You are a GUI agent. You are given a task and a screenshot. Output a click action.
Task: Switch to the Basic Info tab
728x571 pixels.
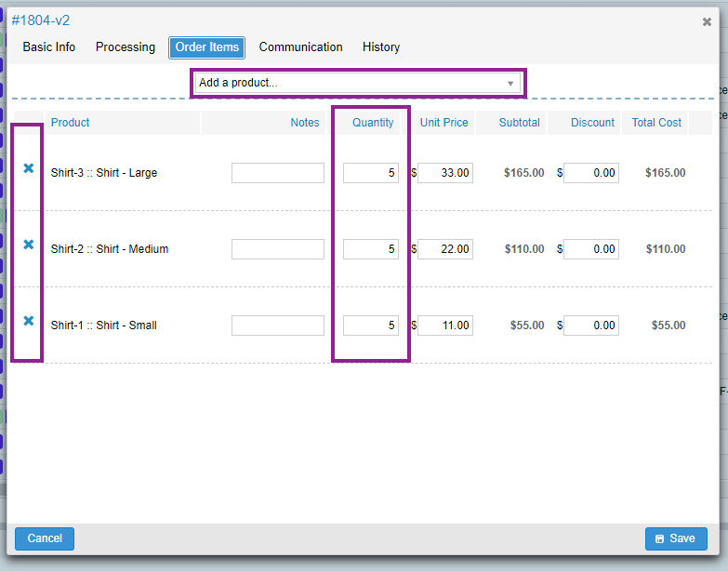[48, 47]
